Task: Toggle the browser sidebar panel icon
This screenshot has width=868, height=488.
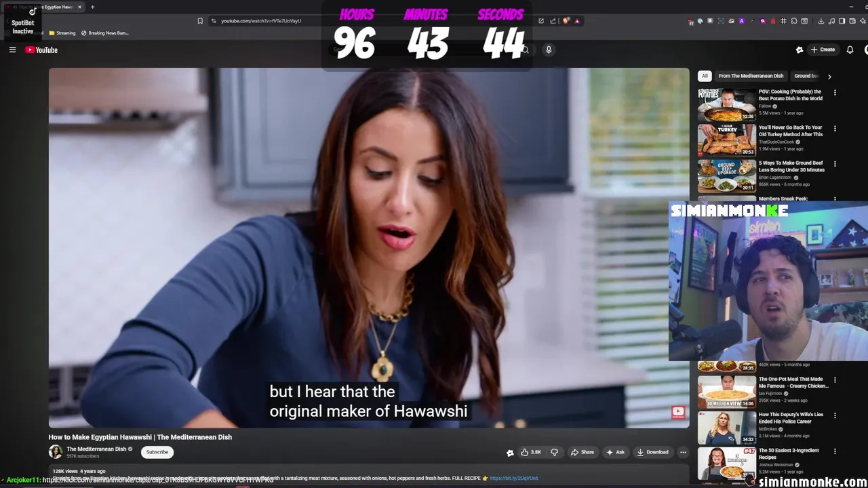Action: tap(842, 21)
